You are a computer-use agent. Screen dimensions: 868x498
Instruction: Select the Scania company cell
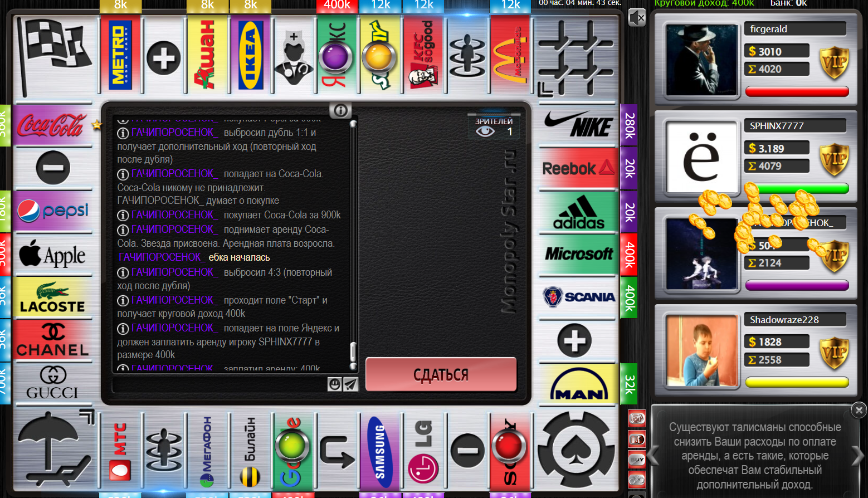pos(578,297)
